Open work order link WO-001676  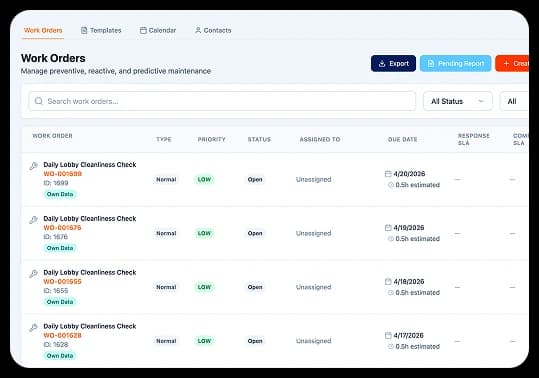pyautogui.click(x=63, y=228)
